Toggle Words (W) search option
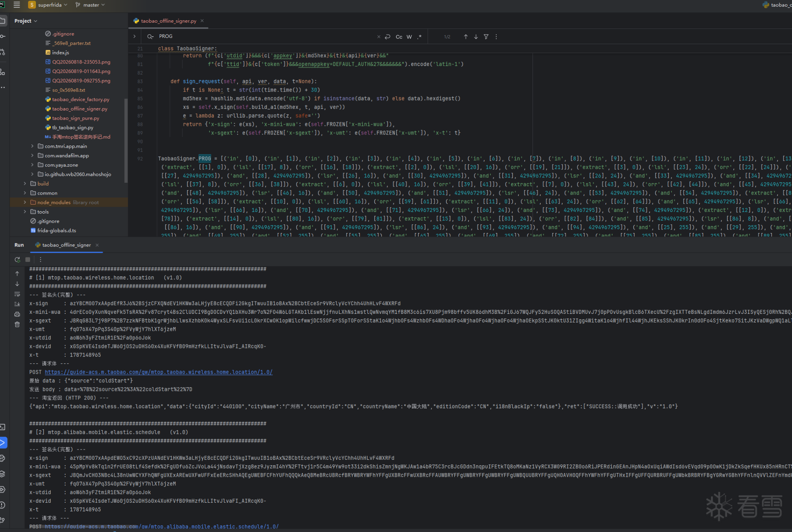The image size is (792, 532). [x=409, y=37]
